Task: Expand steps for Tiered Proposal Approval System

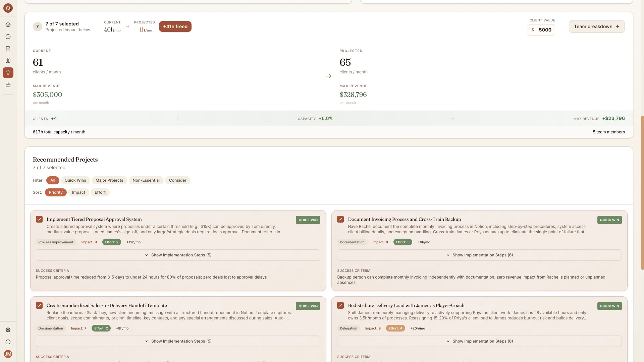Action: coord(178,255)
